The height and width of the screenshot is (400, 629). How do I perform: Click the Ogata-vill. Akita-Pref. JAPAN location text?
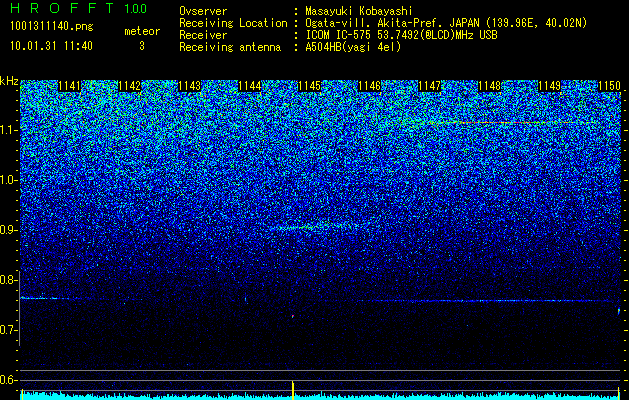tap(446, 23)
